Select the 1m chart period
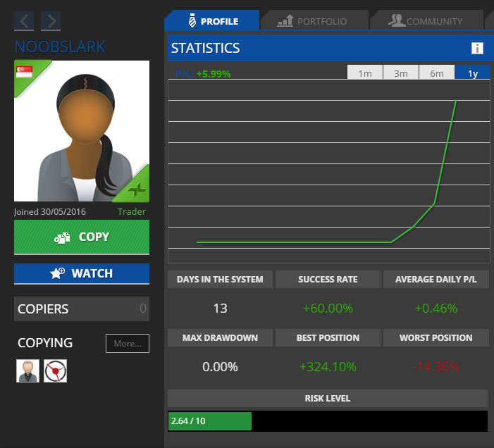This screenshot has width=494, height=448. click(365, 73)
